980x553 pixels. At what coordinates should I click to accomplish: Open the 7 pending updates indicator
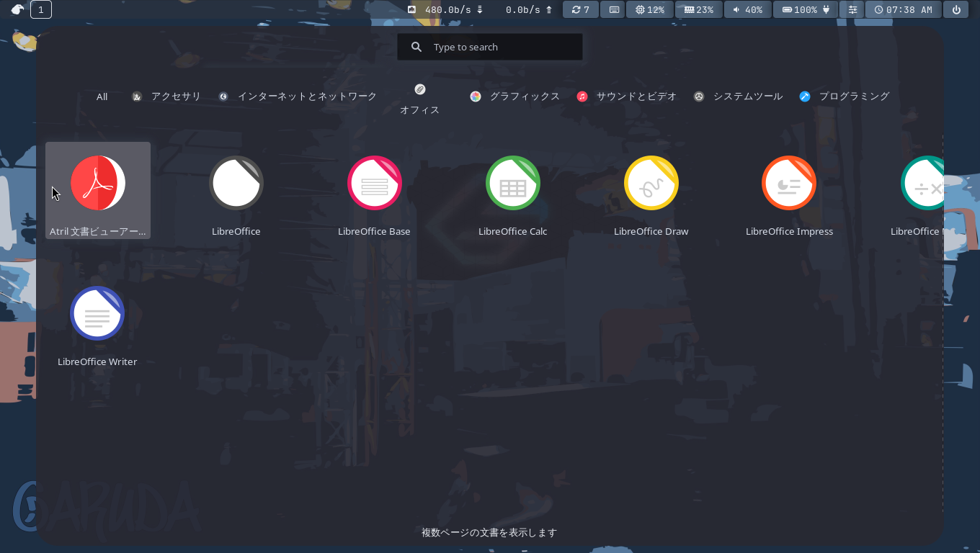click(x=581, y=9)
